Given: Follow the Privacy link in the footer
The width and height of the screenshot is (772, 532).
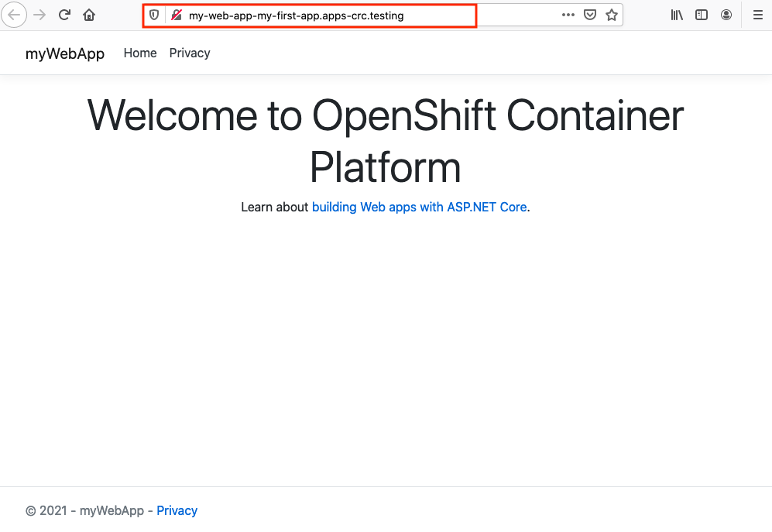Looking at the screenshot, I should point(177,510).
